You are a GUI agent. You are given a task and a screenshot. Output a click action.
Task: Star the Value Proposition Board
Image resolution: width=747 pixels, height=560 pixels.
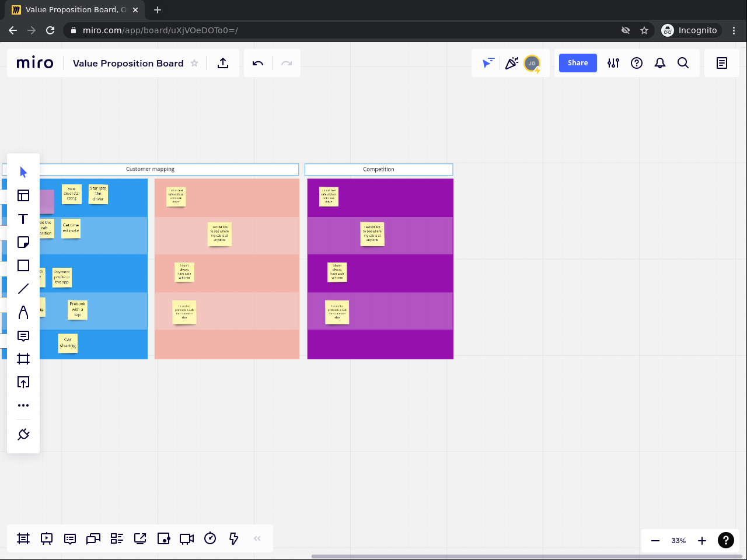point(194,63)
